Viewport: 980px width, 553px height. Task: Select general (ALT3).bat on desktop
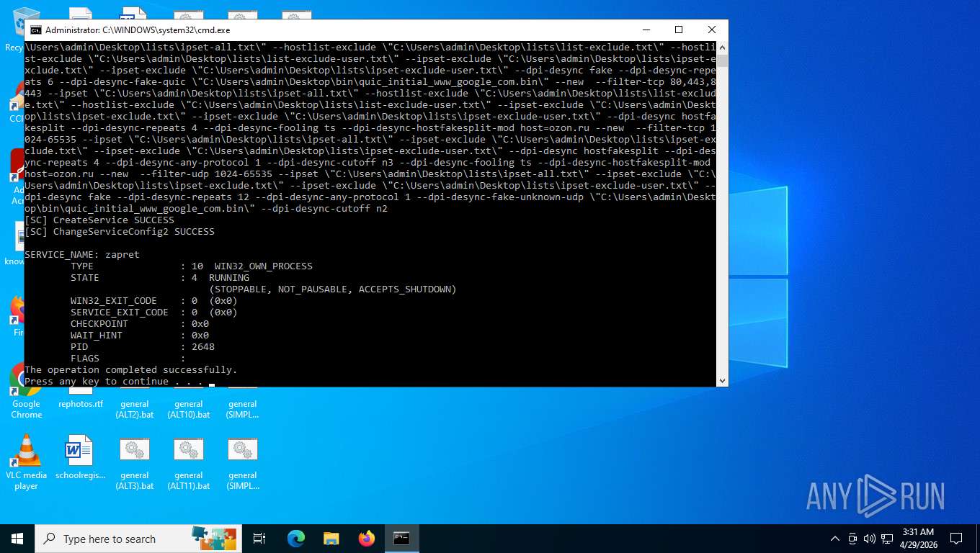[135, 462]
